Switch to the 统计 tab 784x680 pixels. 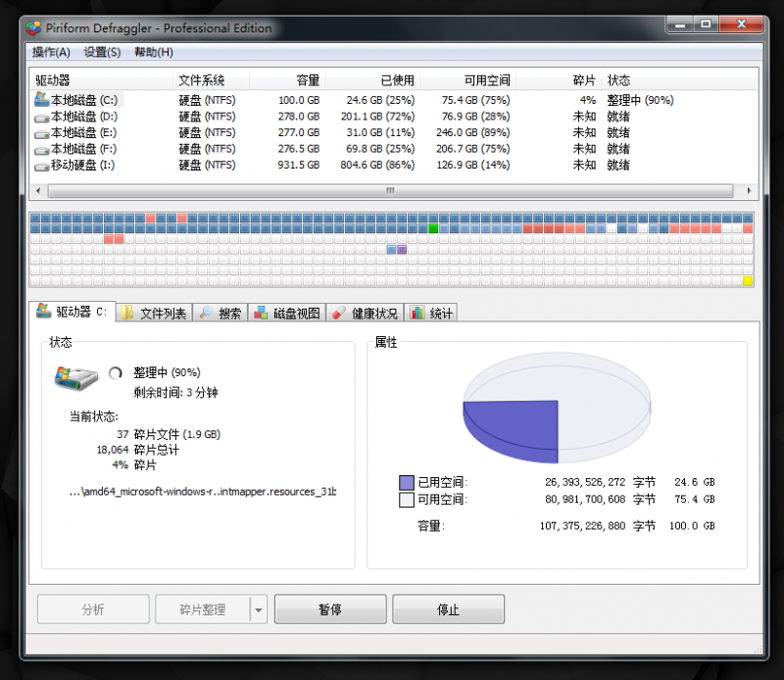pos(431,313)
